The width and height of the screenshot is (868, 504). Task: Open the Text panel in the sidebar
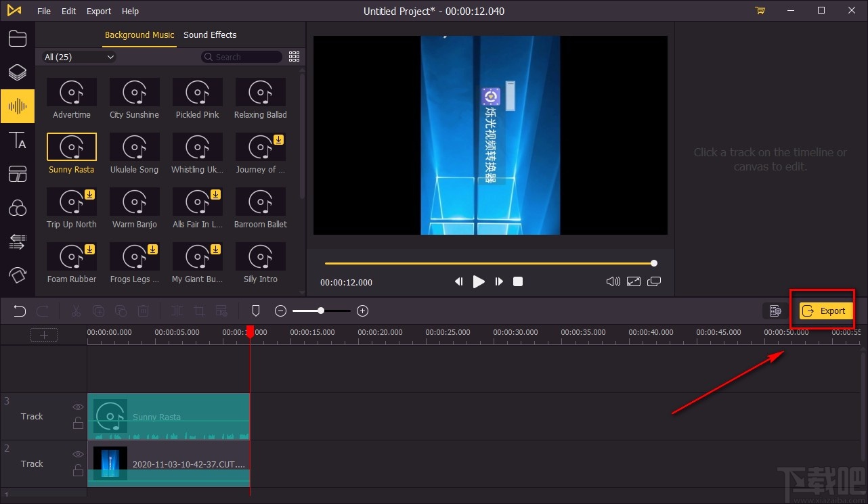click(x=17, y=141)
